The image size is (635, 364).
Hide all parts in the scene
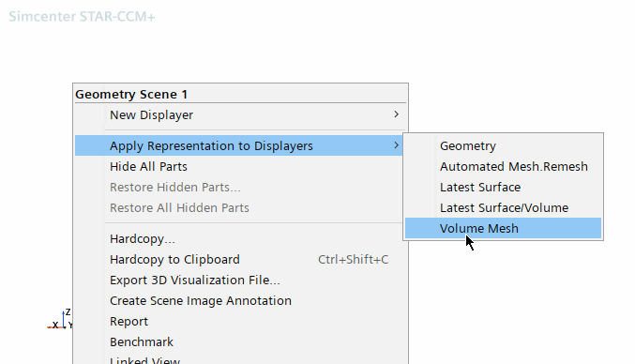click(240, 166)
